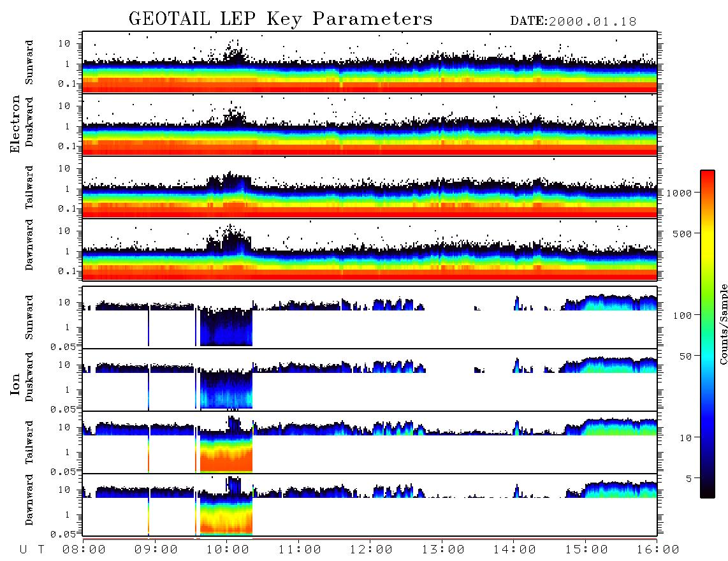Viewport: 728px width, 561px height.
Task: Click the 10 tick on Ion Dawnward axis
Action: coord(64,490)
